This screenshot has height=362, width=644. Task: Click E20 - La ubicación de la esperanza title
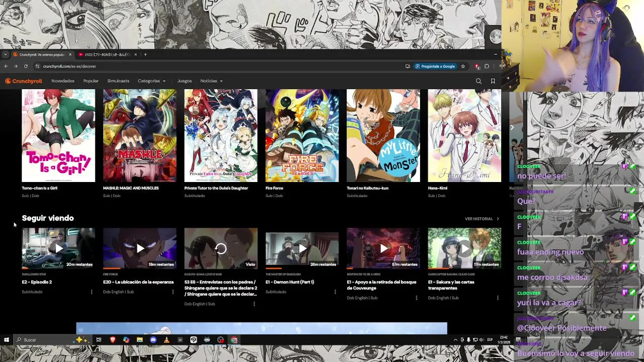pyautogui.click(x=138, y=282)
